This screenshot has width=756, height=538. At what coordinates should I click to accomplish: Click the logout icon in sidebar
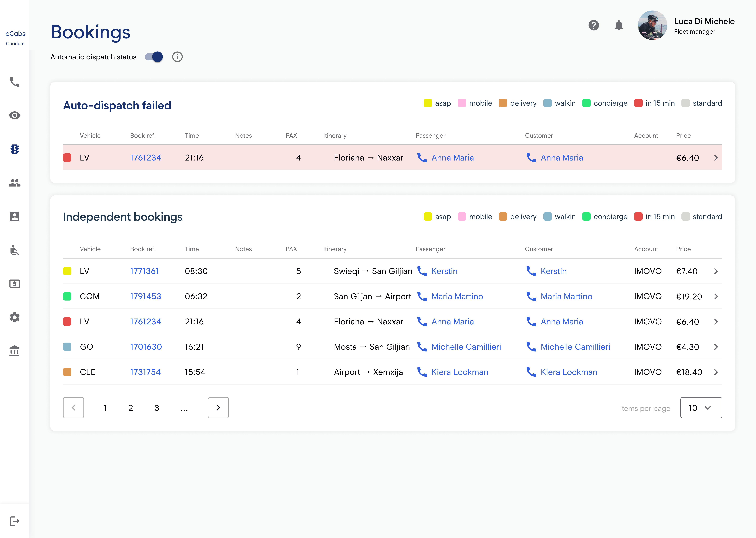(15, 521)
